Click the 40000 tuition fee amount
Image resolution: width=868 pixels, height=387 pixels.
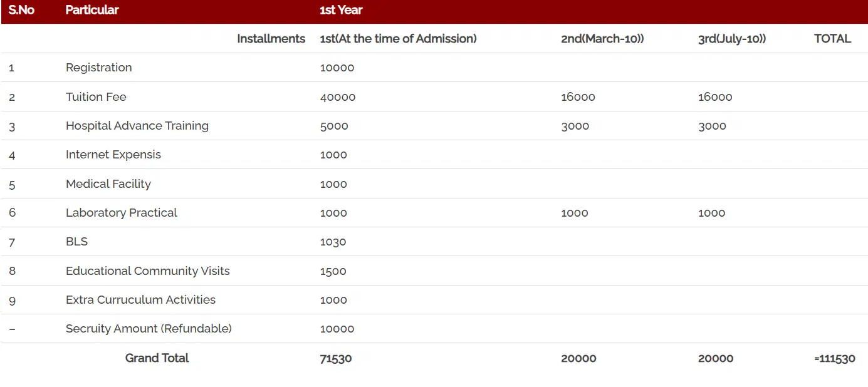pyautogui.click(x=337, y=97)
